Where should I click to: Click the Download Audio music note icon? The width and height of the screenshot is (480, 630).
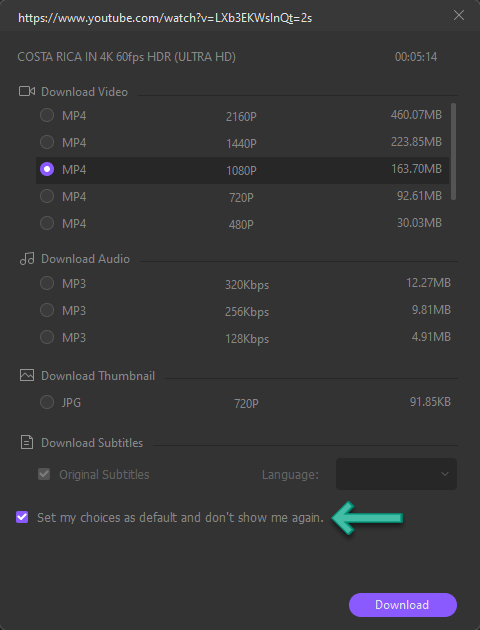click(x=27, y=258)
